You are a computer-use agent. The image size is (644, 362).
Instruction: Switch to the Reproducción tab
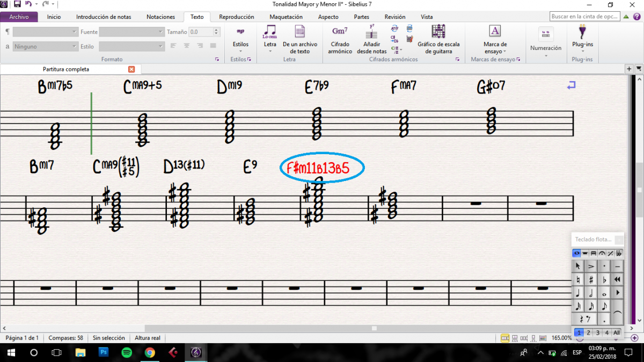click(237, 17)
